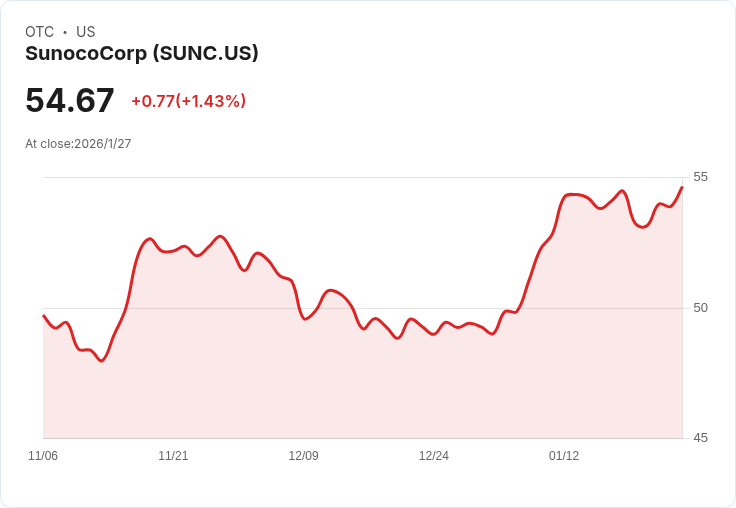Click the lowest dip of the price line
This screenshot has width=736, height=508.
pyautogui.click(x=101, y=361)
